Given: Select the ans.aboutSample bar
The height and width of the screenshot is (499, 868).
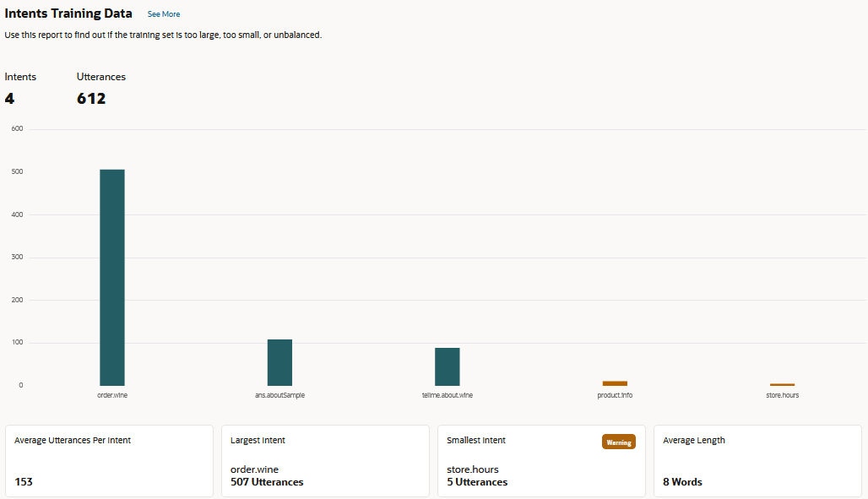Looking at the screenshot, I should pos(279,361).
